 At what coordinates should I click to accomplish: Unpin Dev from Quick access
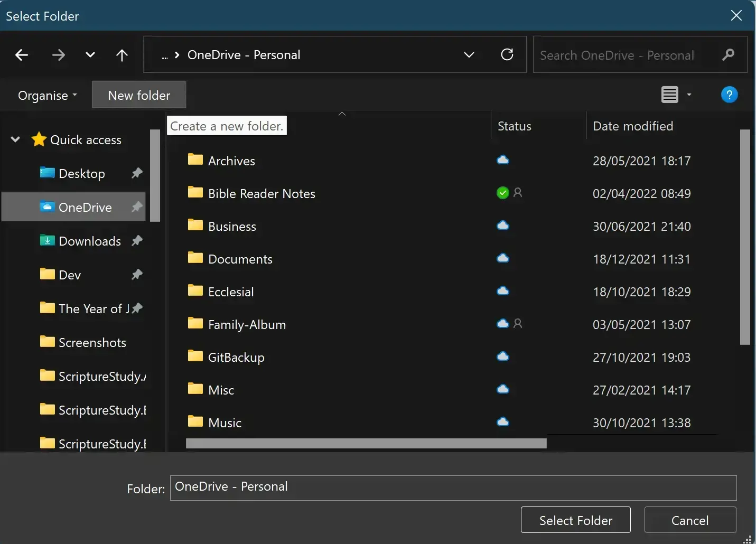click(x=137, y=275)
